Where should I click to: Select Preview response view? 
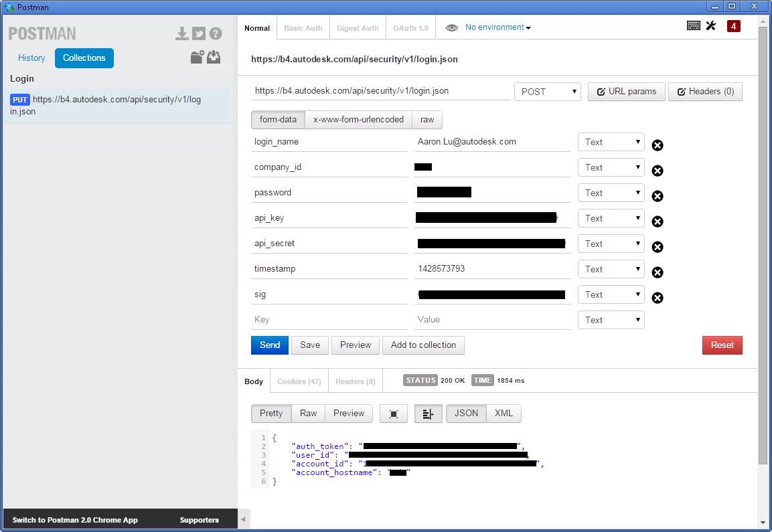(349, 414)
